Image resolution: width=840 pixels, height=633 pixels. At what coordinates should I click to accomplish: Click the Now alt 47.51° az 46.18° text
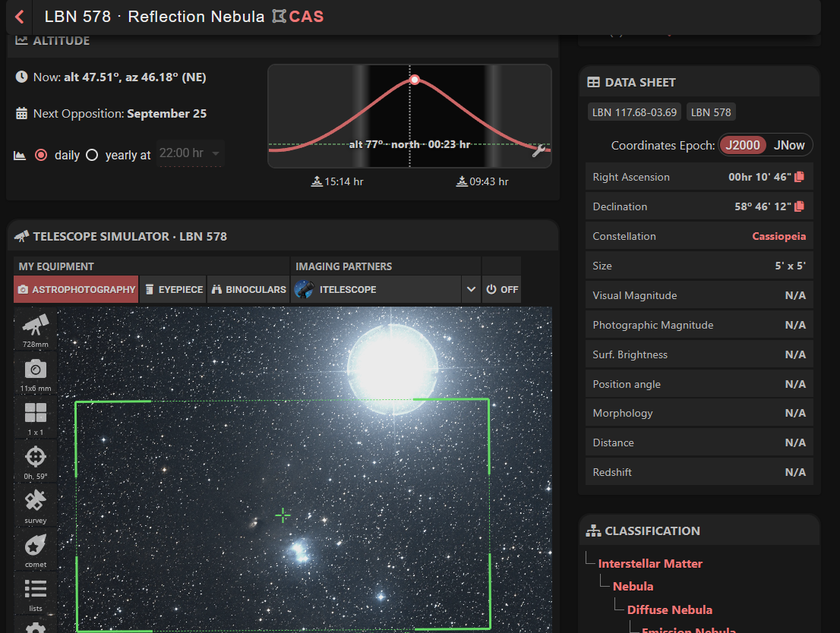[119, 77]
